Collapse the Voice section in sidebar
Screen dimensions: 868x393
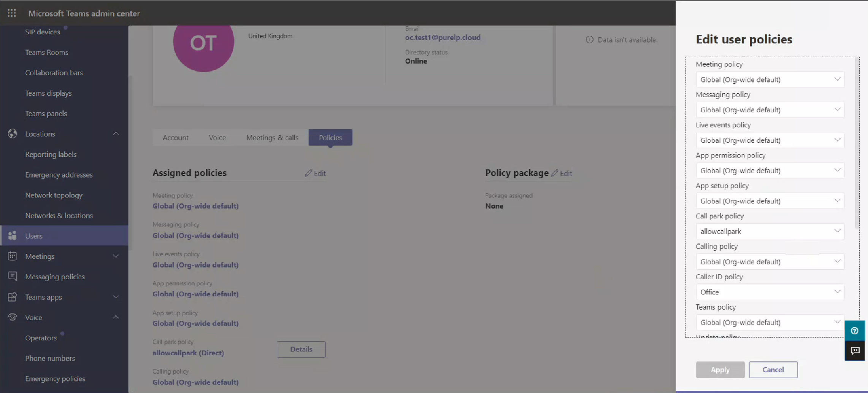[116, 317]
